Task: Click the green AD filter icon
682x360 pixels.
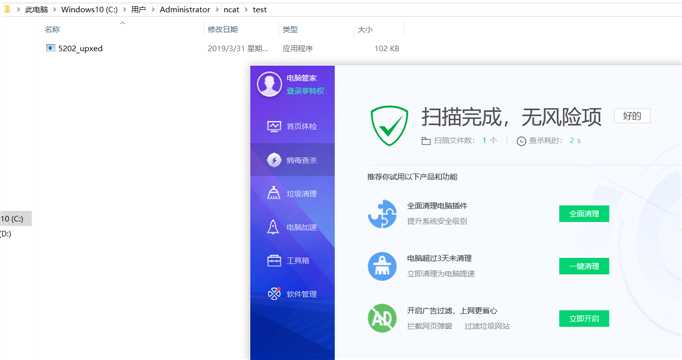Action: [382, 318]
